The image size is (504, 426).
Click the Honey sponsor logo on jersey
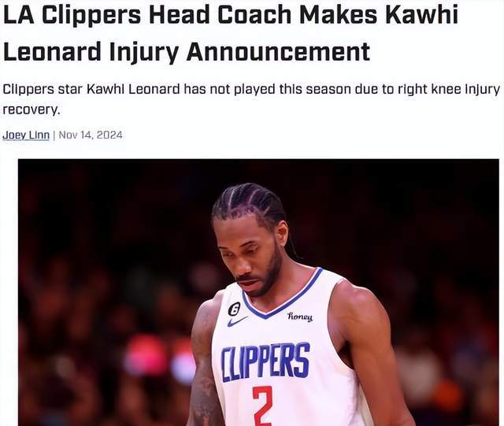(x=299, y=317)
